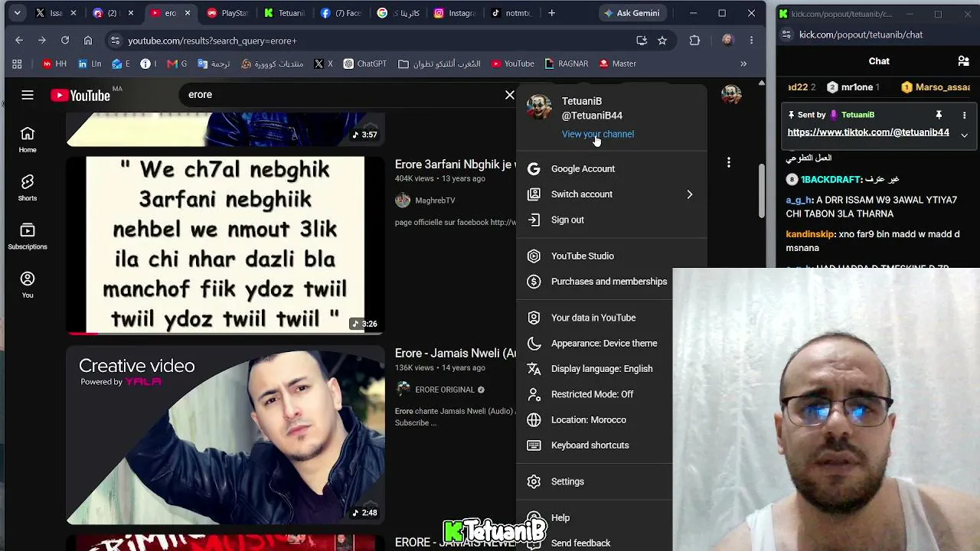The image size is (980, 551).
Task: Click the YouTube search input field
Action: [343, 94]
